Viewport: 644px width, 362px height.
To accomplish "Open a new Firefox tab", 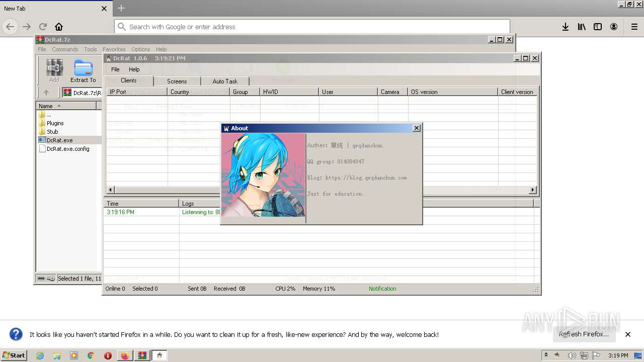I will click(121, 8).
